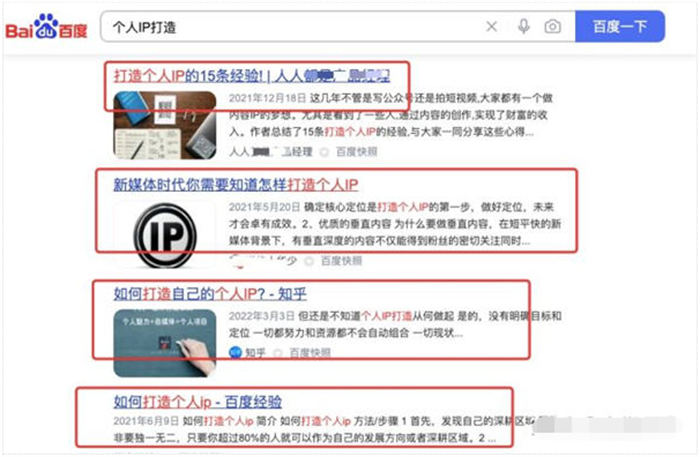Click the 知乎 source name link
This screenshot has height=457, width=700.
tap(255, 353)
